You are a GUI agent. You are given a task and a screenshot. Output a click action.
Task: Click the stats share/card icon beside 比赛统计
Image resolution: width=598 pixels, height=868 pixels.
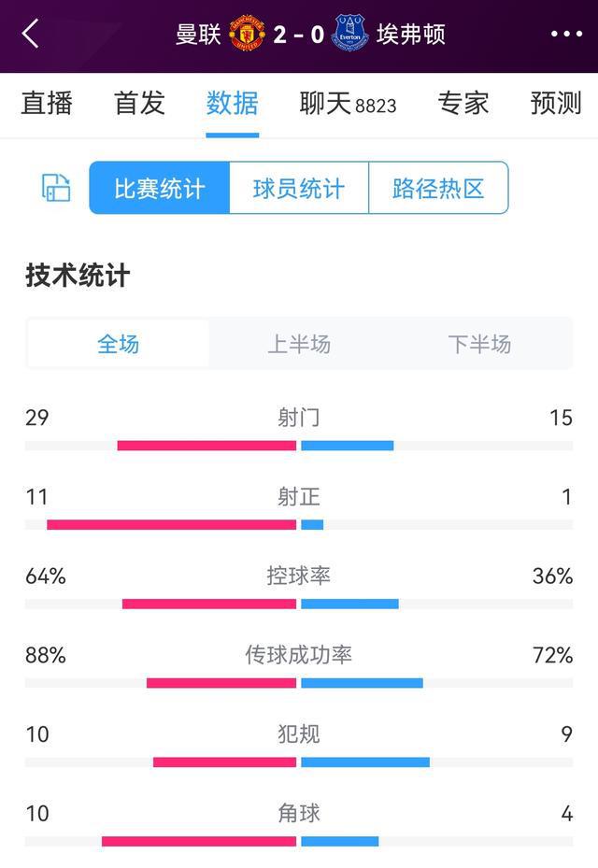coord(54,187)
